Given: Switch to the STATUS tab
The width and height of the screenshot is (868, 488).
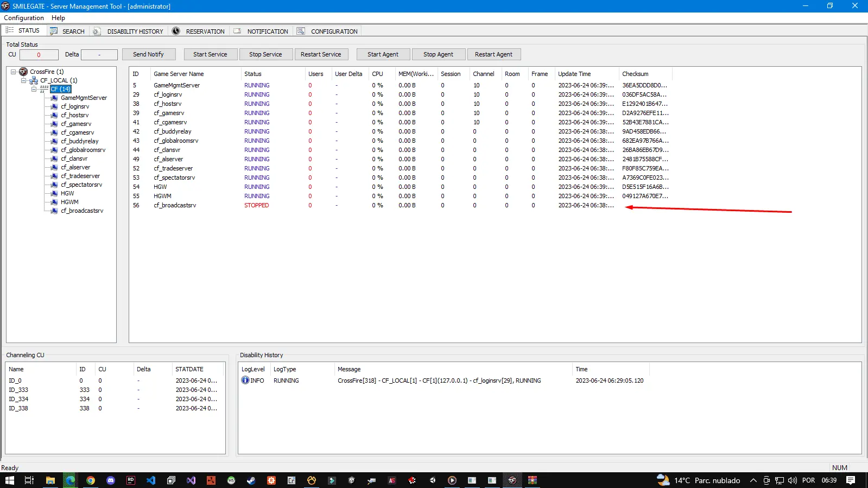Looking at the screenshot, I should coord(23,30).
